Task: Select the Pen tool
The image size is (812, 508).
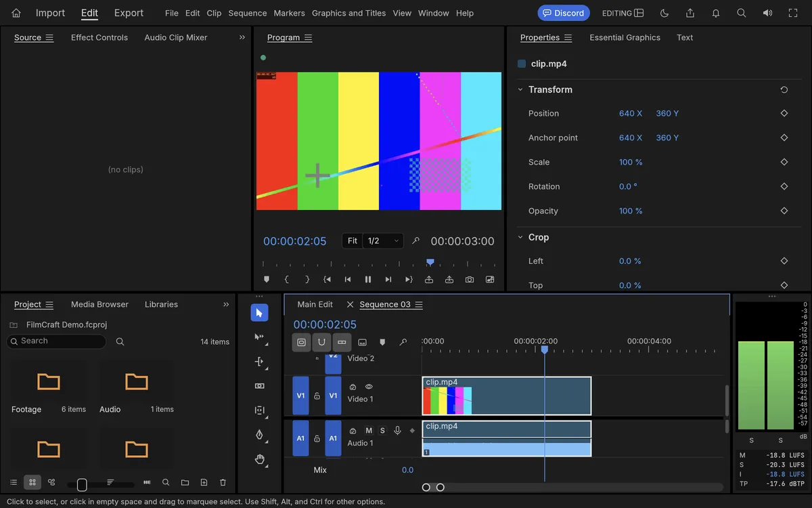Action: pos(259,434)
